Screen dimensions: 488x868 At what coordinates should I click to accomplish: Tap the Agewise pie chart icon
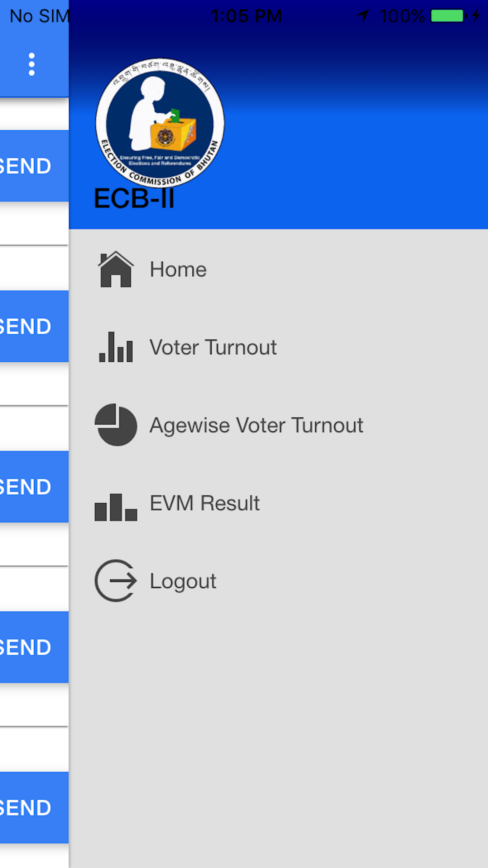116,425
